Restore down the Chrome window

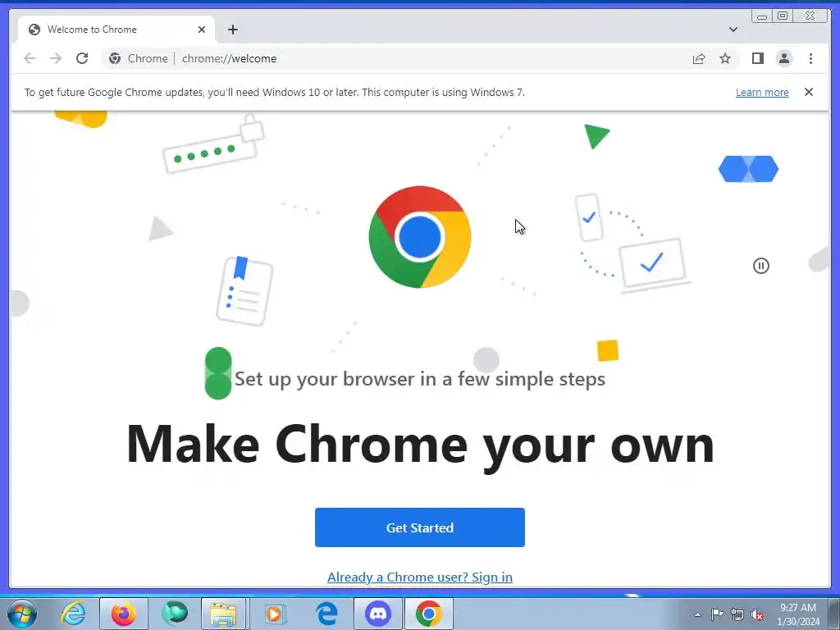pos(783,16)
